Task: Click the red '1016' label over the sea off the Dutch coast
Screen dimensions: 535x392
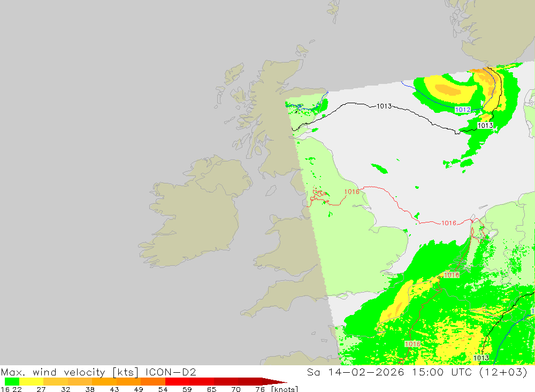Action: tap(449, 223)
